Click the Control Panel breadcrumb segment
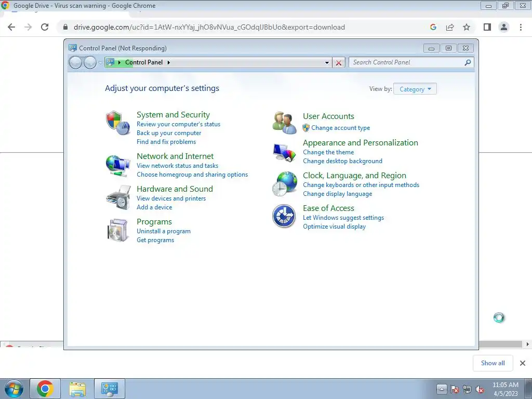 [144, 62]
